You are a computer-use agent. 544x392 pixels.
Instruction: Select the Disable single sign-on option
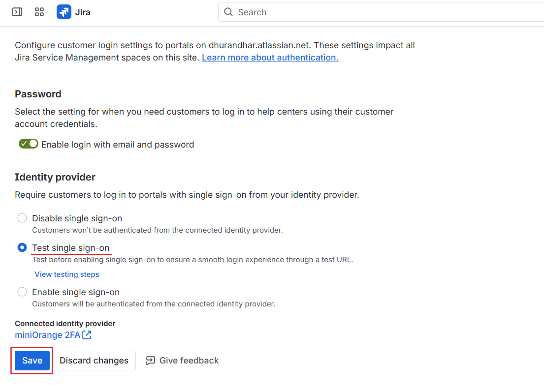click(22, 217)
